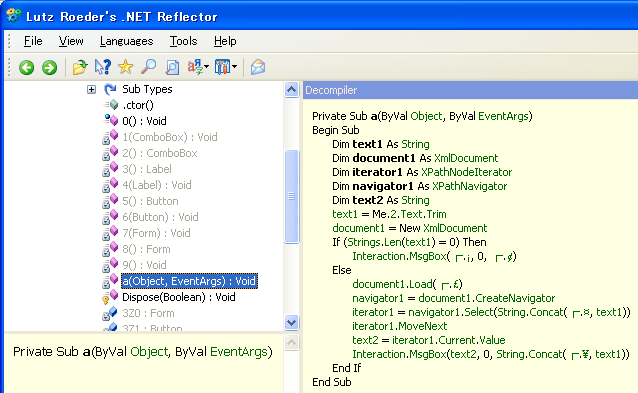The width and height of the screenshot is (638, 393).
Task: Select the .ctor() constructor entry
Action: point(138,105)
